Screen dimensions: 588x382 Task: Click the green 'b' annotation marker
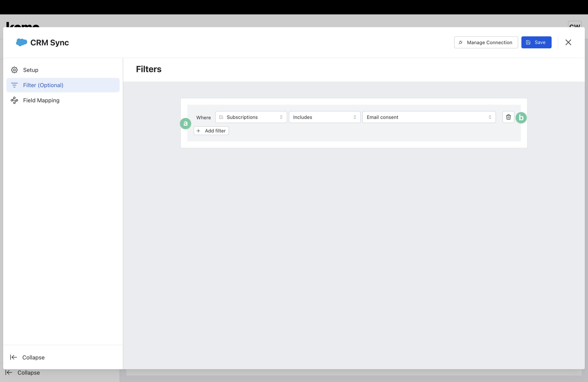[x=521, y=117]
